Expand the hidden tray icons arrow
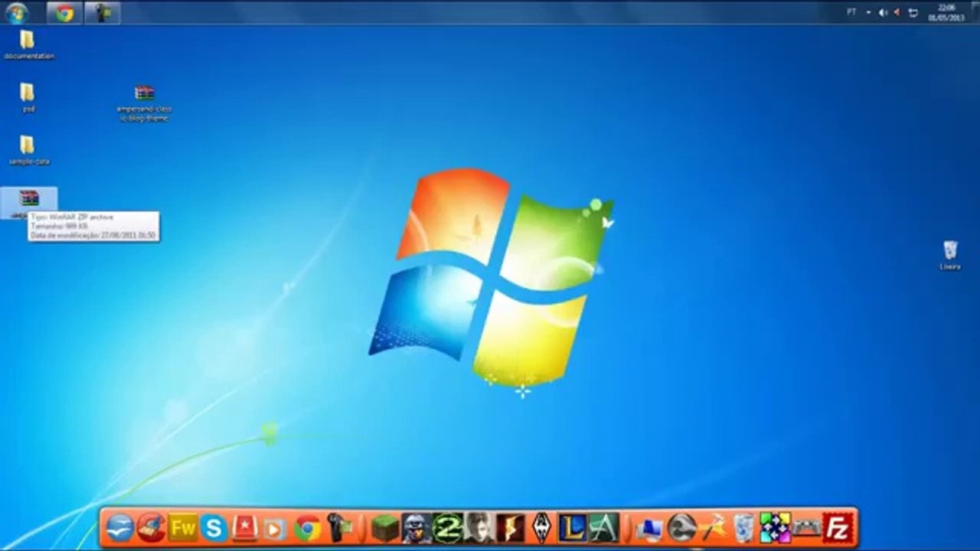This screenshot has width=980, height=551. point(868,12)
